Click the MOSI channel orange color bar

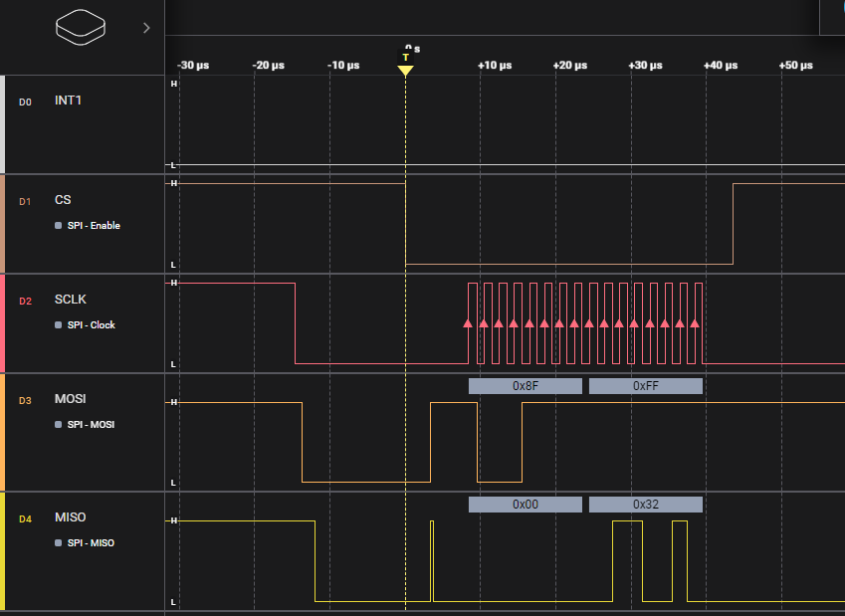(x=2, y=432)
